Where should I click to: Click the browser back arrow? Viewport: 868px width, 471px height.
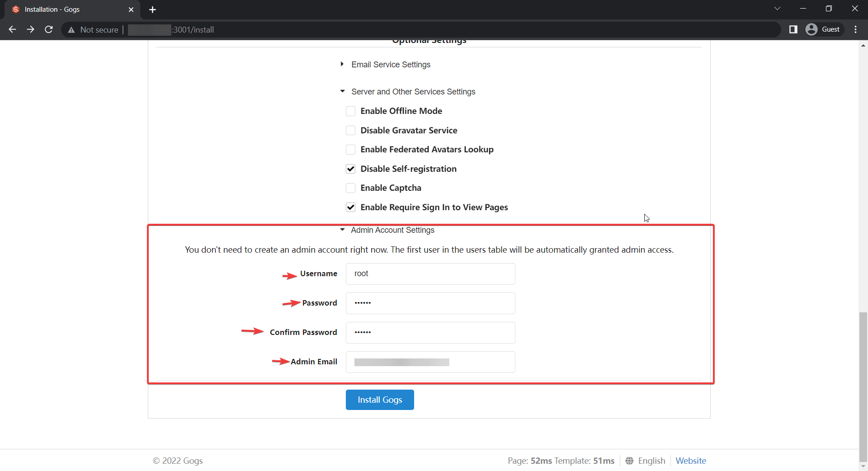[12, 29]
